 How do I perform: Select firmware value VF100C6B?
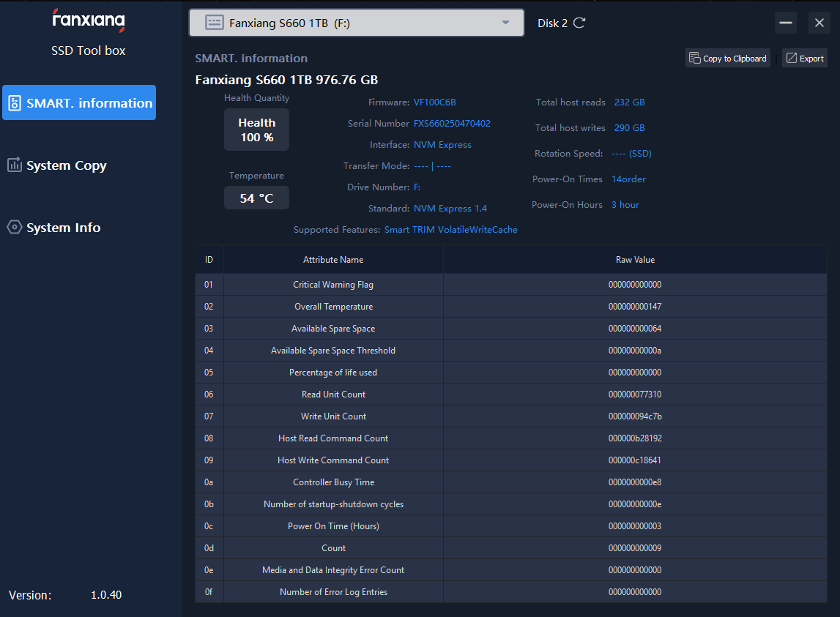click(x=434, y=102)
